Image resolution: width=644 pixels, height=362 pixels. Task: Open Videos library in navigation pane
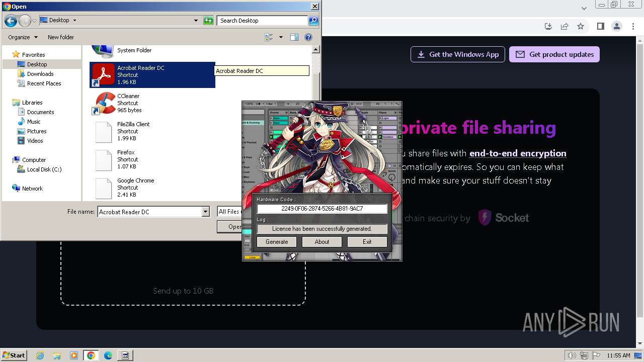point(35,141)
